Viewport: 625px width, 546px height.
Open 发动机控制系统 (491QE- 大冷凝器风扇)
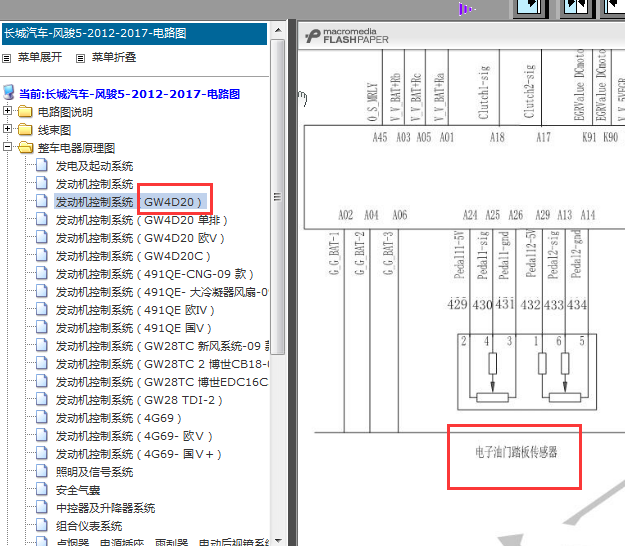162,292
